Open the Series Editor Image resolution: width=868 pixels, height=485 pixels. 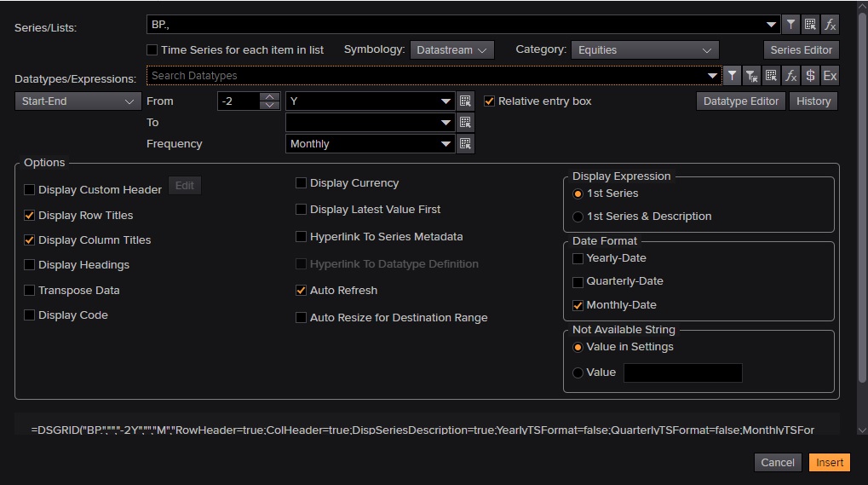[x=802, y=50]
